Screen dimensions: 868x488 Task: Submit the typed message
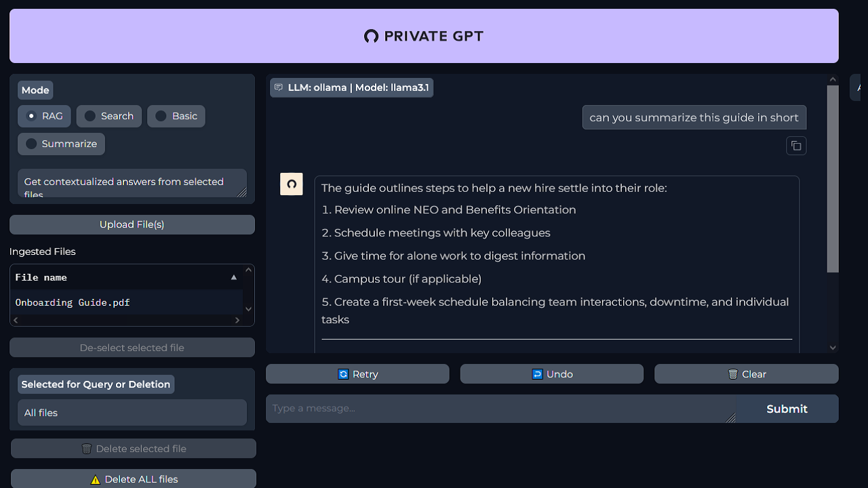coord(787,409)
